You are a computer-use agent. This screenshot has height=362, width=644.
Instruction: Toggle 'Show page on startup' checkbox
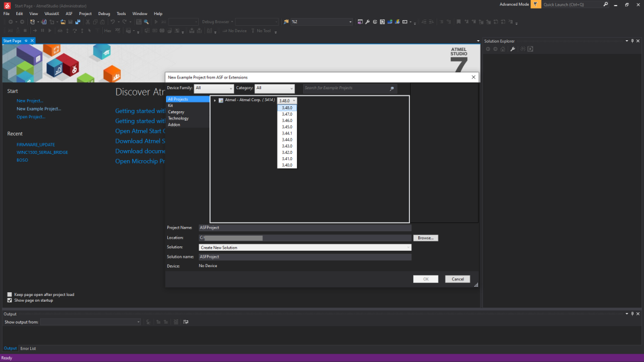pos(9,300)
